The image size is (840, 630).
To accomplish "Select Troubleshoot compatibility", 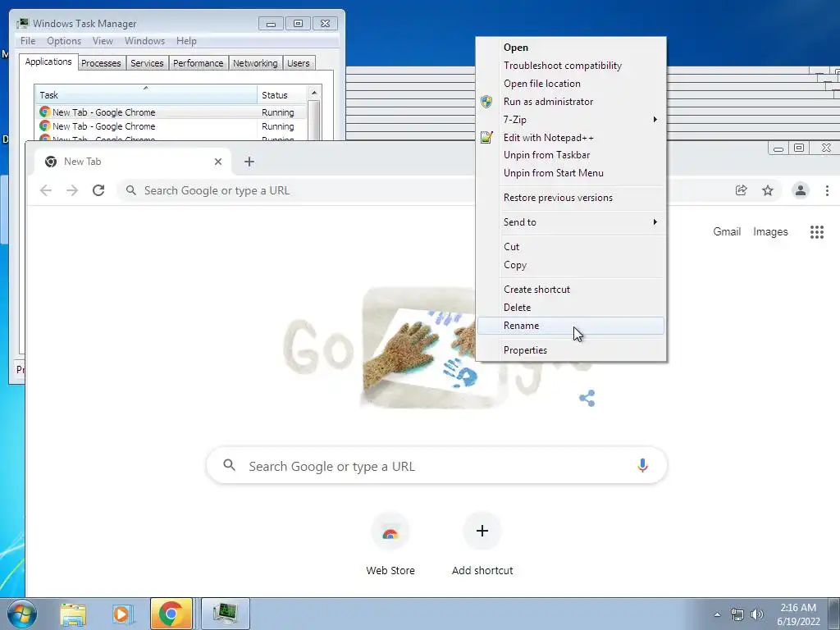I will [571, 66].
